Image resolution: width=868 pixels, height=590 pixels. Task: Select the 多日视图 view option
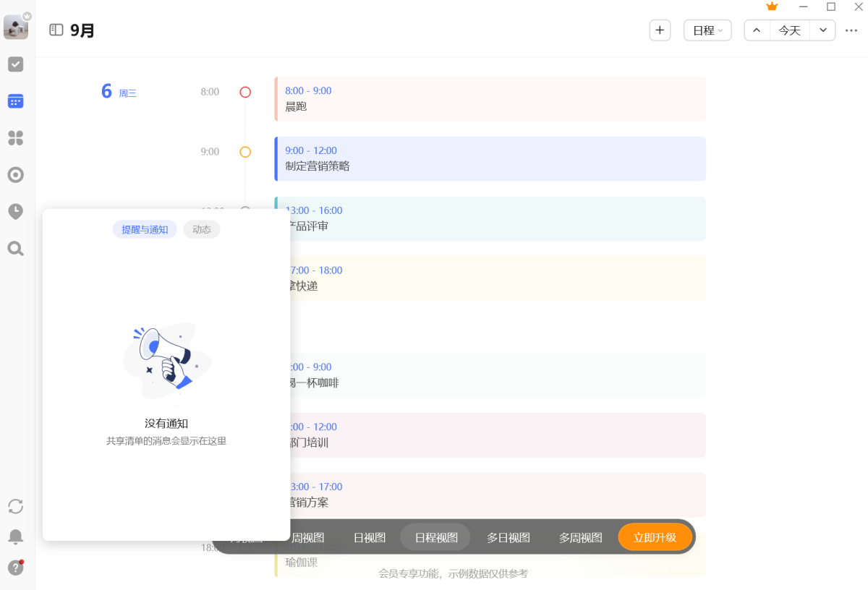point(509,537)
